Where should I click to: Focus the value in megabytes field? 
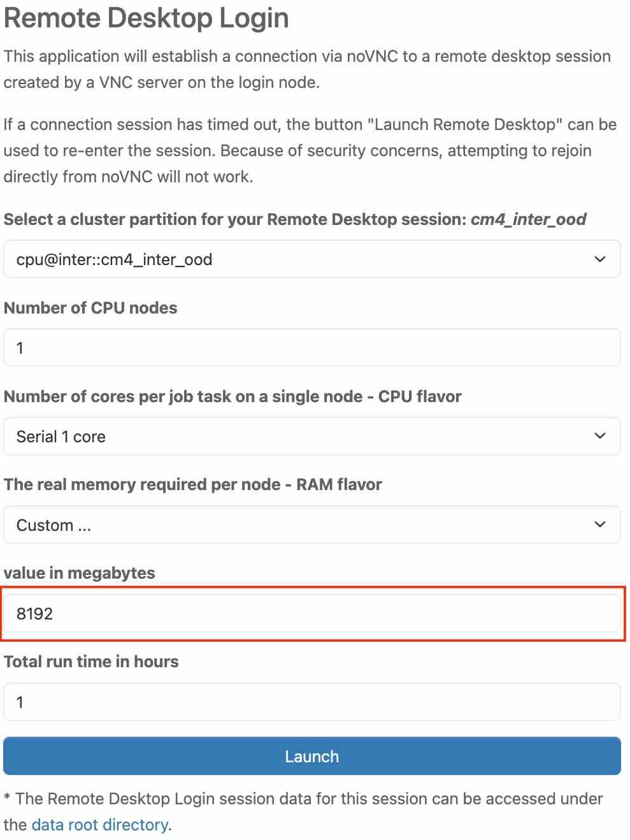[x=312, y=614]
